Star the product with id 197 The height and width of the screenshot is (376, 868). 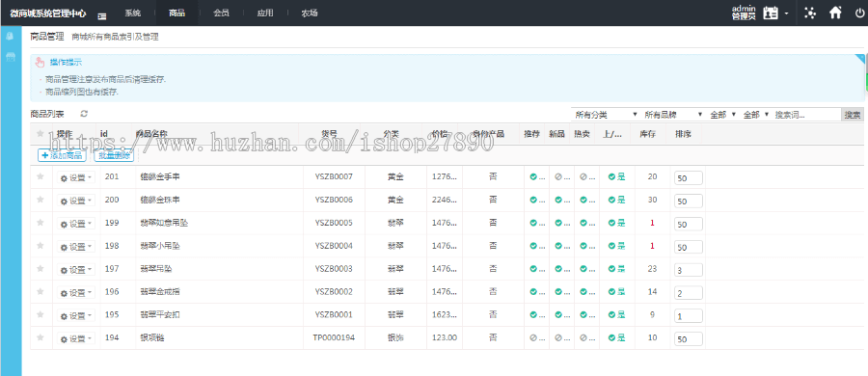pyautogui.click(x=40, y=269)
